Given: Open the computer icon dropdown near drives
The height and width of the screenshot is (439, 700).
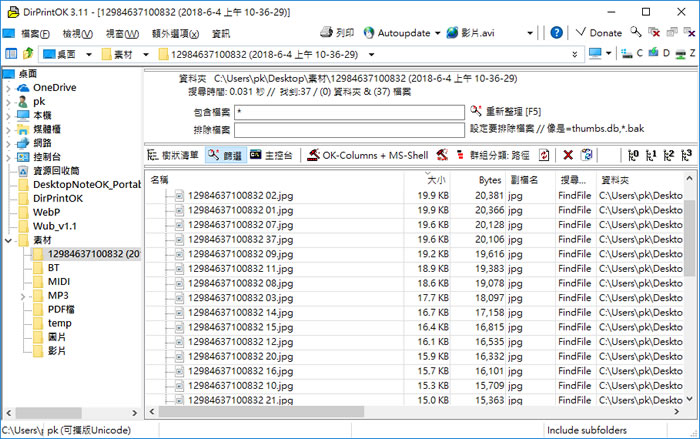Looking at the screenshot, I should [x=608, y=54].
